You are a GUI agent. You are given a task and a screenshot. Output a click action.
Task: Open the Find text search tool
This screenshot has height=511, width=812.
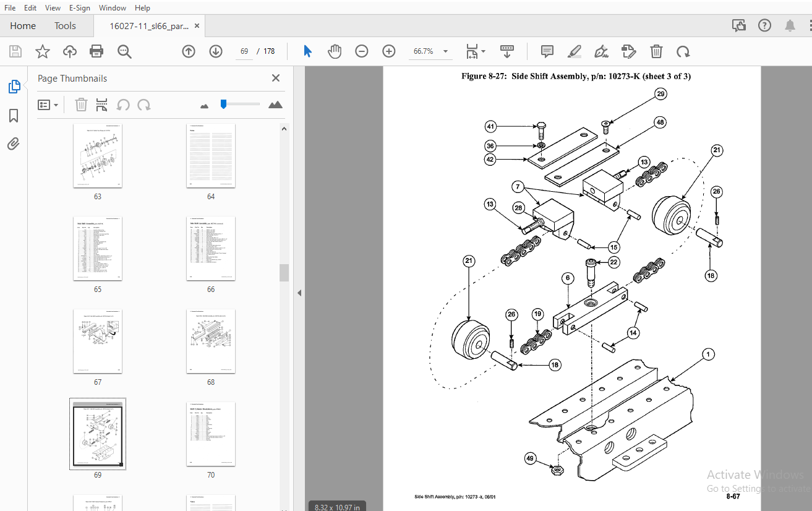click(x=125, y=51)
